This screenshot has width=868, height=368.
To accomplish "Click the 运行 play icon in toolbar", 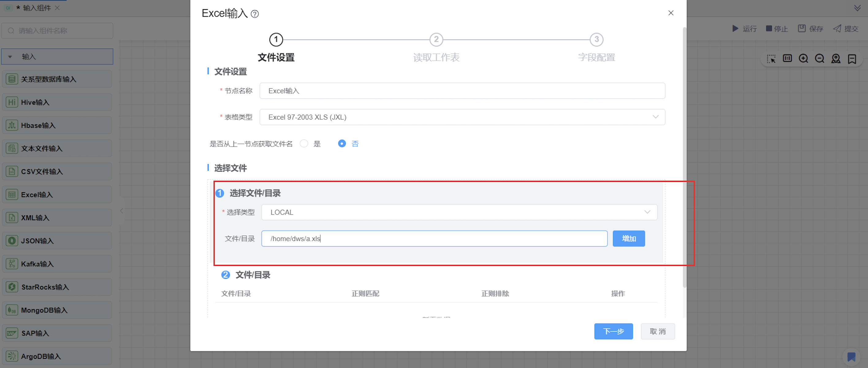I will point(735,29).
